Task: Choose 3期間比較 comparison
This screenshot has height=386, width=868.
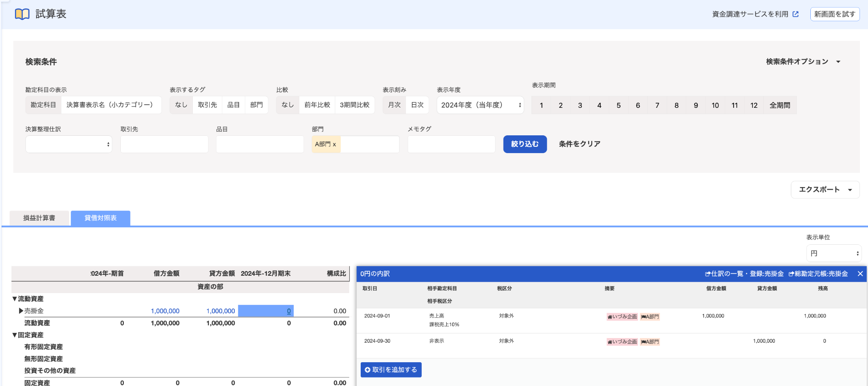Action: coord(355,105)
